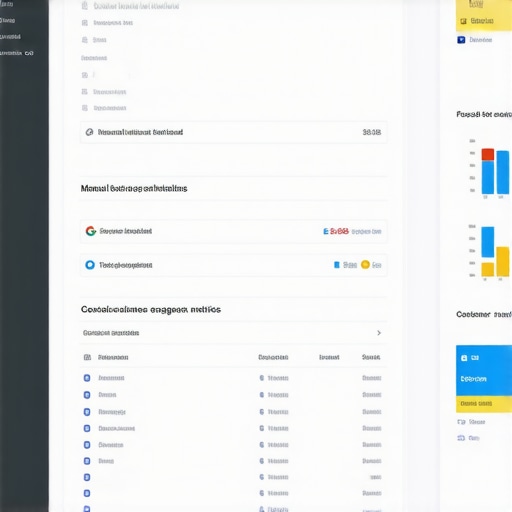Click the tall blue bar in the lower chart
Viewport: 512px width, 512px height.
click(488, 242)
